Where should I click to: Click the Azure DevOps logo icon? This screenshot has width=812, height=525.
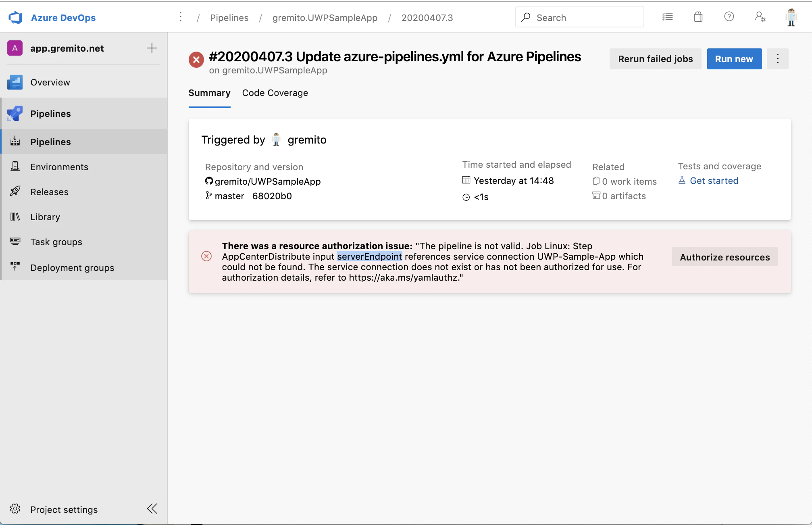(x=15, y=17)
